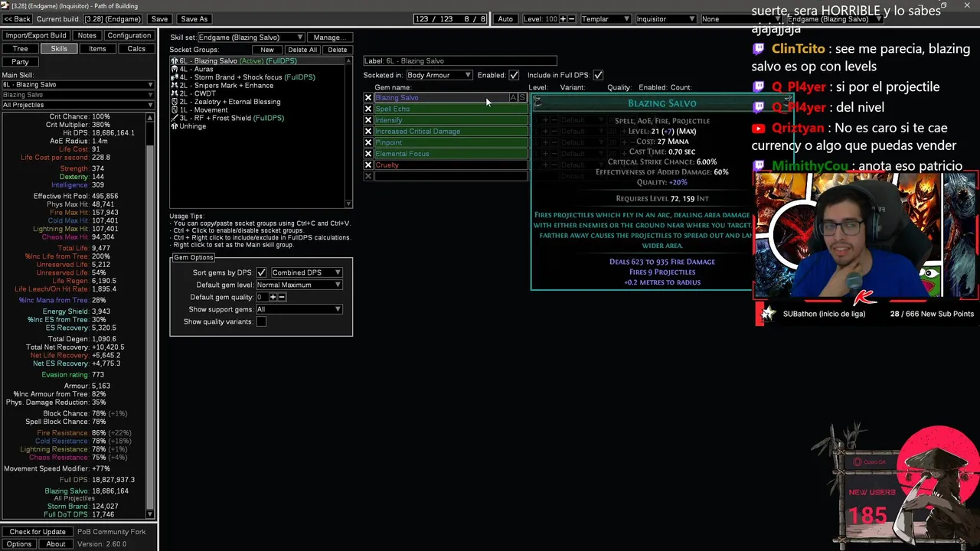Click the Save As button

[194, 19]
